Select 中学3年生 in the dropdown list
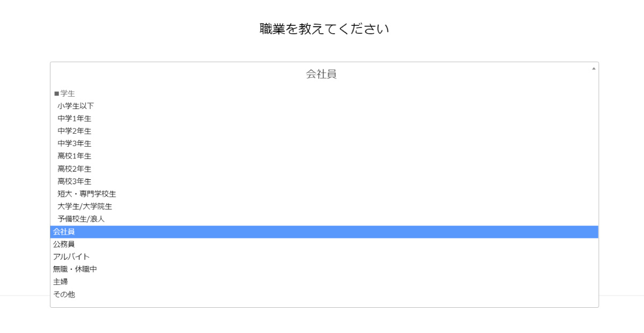The height and width of the screenshot is (333, 644). tap(75, 143)
